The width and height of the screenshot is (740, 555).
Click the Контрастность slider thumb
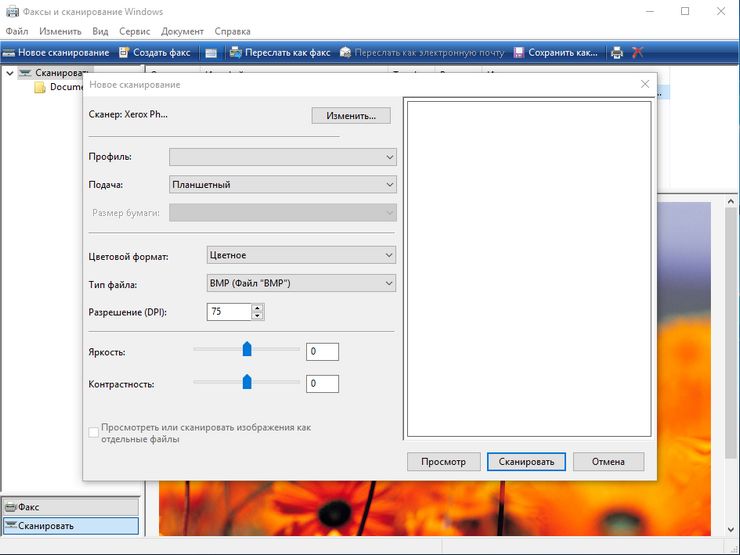click(x=247, y=382)
